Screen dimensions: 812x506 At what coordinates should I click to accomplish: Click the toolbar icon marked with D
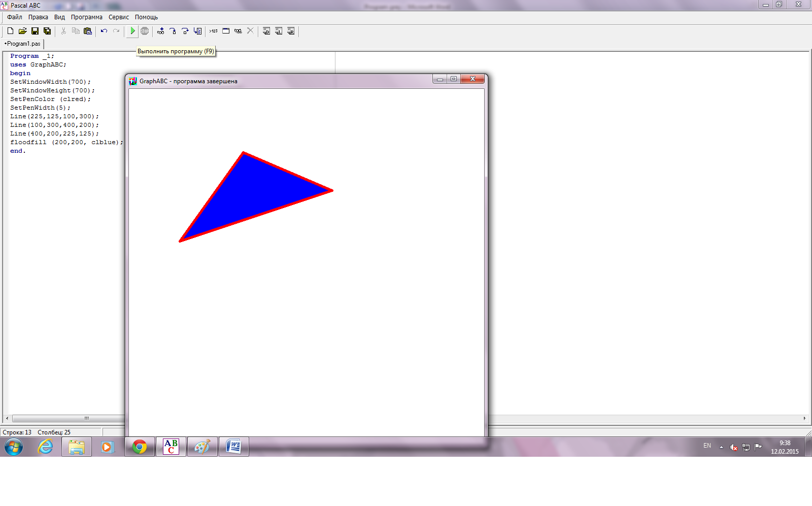click(266, 31)
